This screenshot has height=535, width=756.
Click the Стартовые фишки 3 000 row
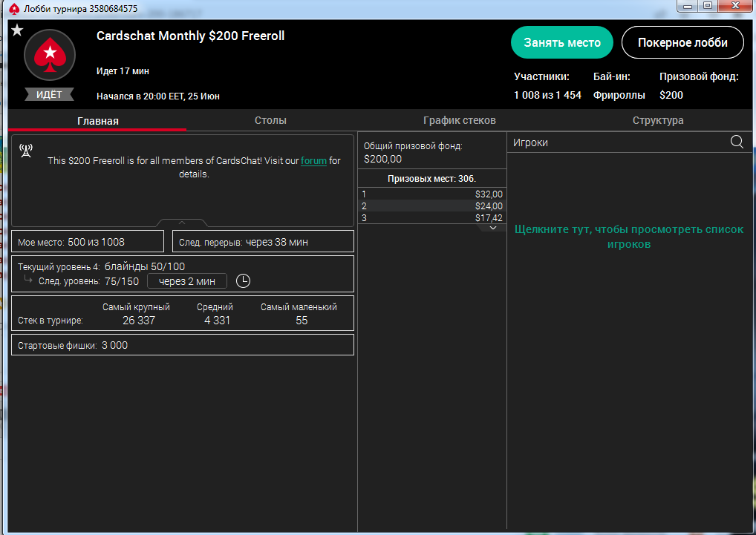[x=183, y=345]
